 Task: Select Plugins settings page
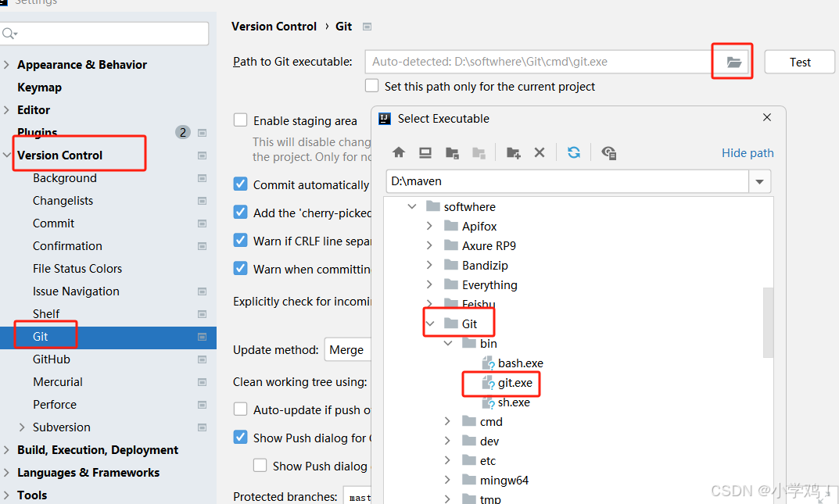[37, 132]
